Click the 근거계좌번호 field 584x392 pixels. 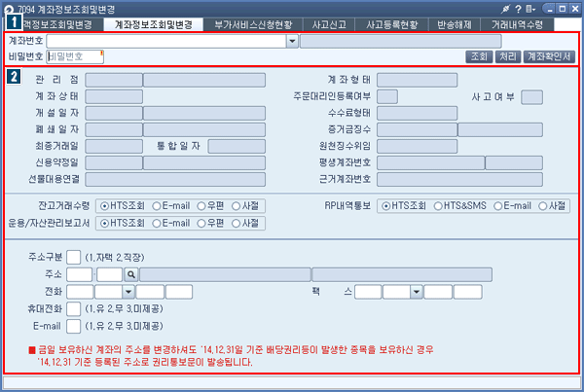(459, 179)
